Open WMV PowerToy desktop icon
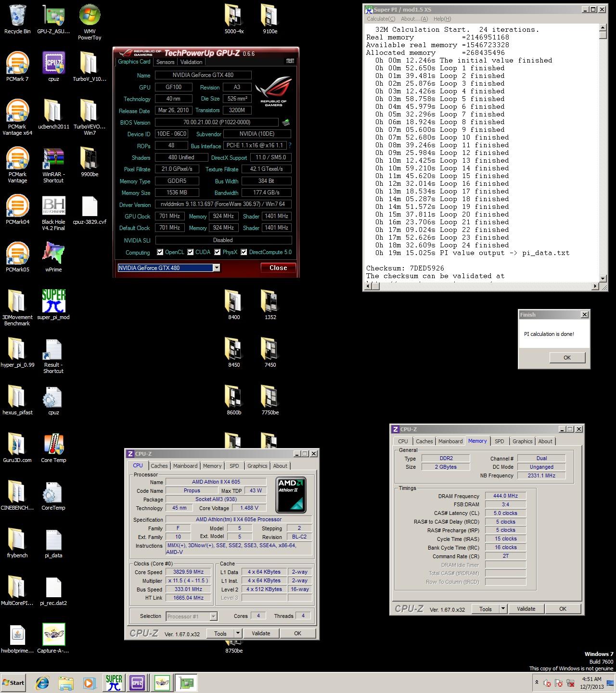Screen dimensions: 616x693 tap(90, 22)
